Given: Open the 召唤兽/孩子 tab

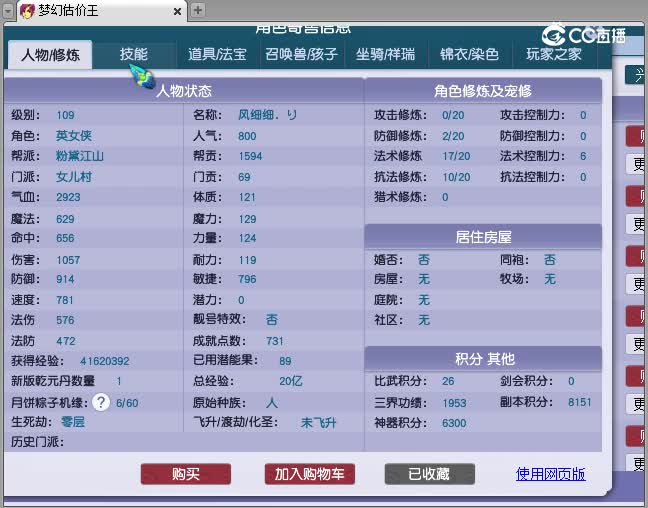Looking at the screenshot, I should click(x=302, y=54).
